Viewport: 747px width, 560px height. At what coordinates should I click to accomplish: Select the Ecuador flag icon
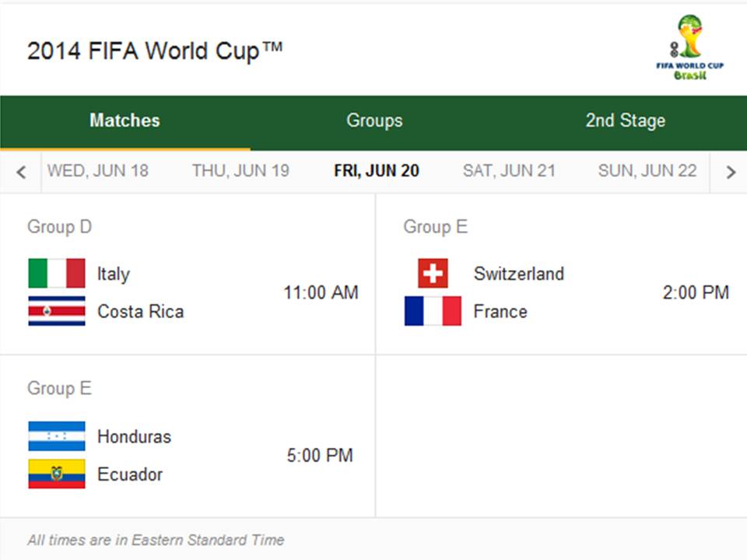(x=55, y=475)
